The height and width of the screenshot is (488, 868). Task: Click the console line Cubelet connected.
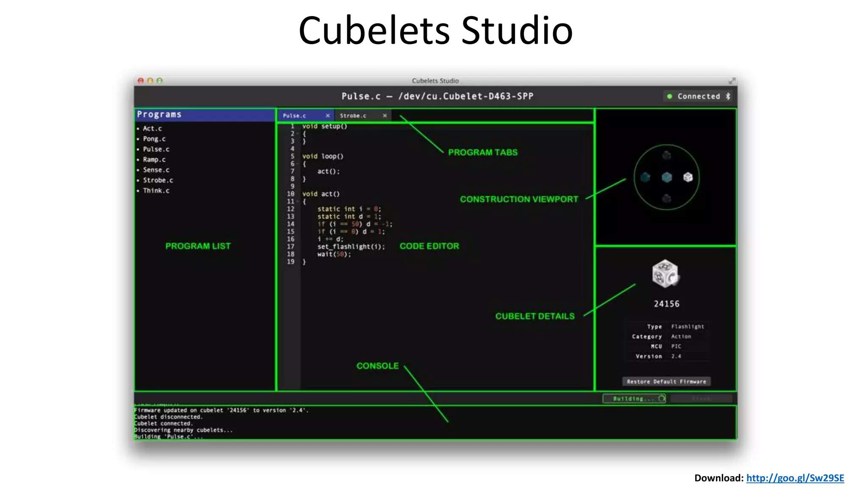[163, 423]
